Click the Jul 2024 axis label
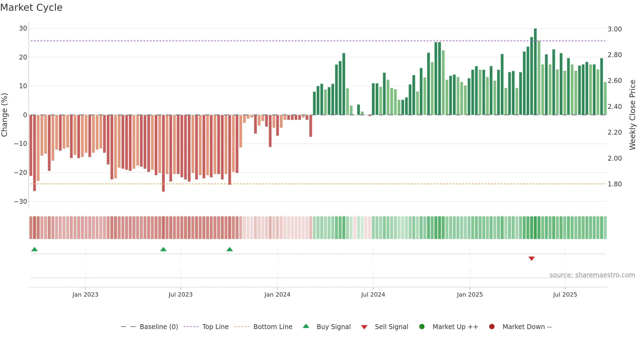This screenshot has width=644, height=362. click(x=373, y=294)
